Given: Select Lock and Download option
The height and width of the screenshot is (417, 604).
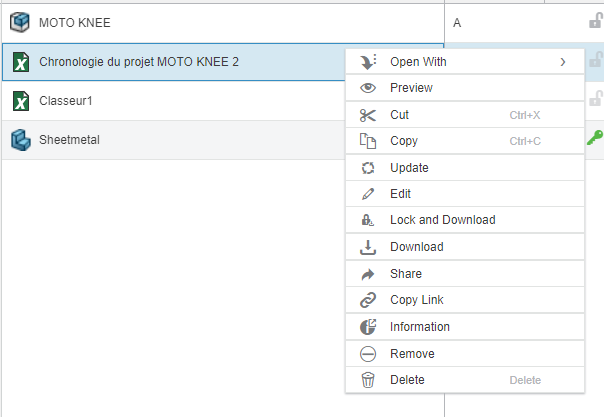Looking at the screenshot, I should (x=442, y=220).
